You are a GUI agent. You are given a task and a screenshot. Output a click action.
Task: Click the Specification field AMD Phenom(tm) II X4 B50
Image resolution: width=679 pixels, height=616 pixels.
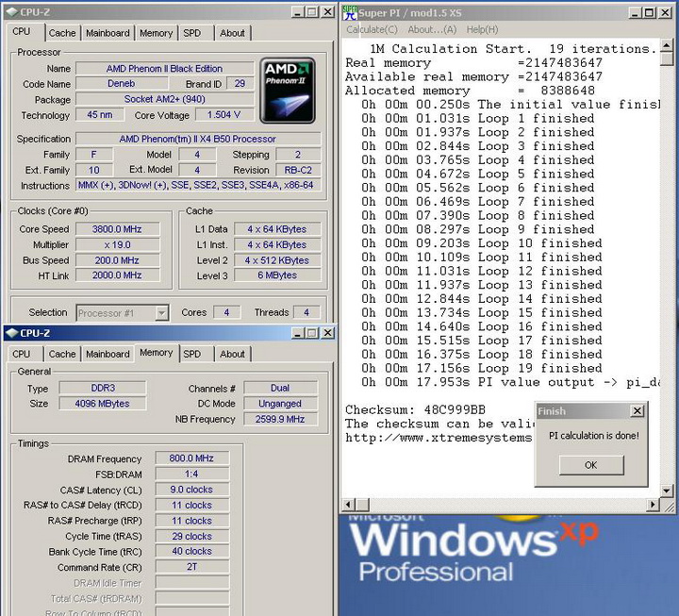click(198, 139)
